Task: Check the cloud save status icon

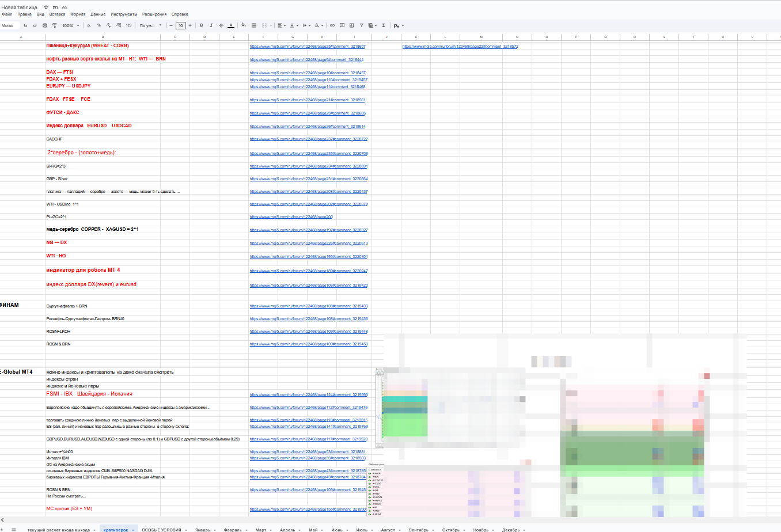Action: click(x=64, y=7)
